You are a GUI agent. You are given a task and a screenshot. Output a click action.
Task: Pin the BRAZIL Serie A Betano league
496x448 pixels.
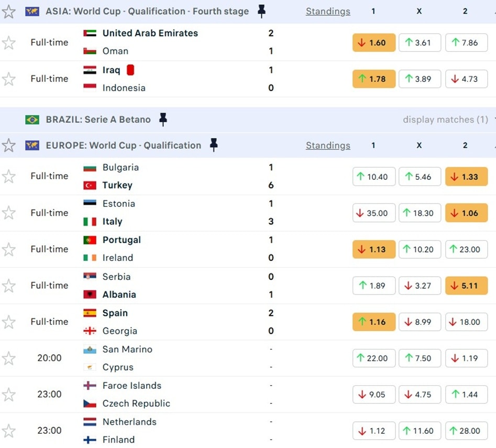click(163, 119)
